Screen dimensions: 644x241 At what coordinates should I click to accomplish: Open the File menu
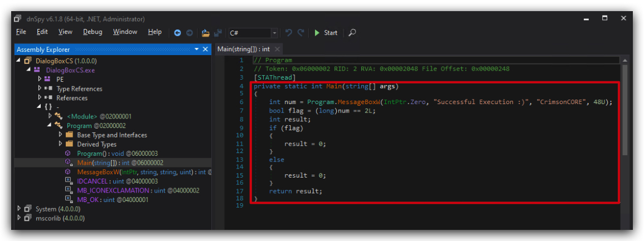click(x=21, y=32)
